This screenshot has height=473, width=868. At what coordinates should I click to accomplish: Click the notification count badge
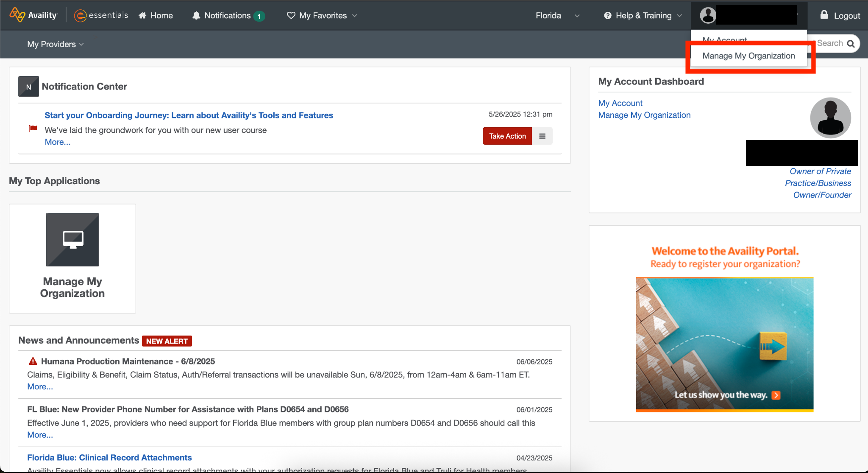(x=259, y=16)
